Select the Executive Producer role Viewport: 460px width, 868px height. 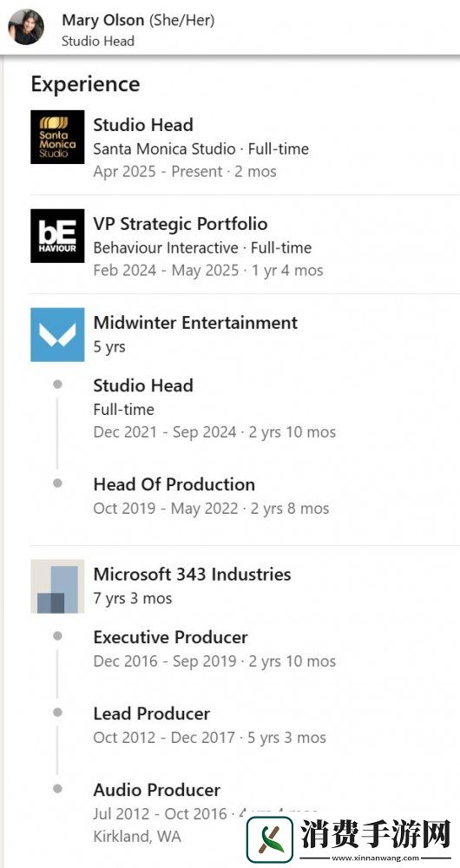tap(170, 637)
